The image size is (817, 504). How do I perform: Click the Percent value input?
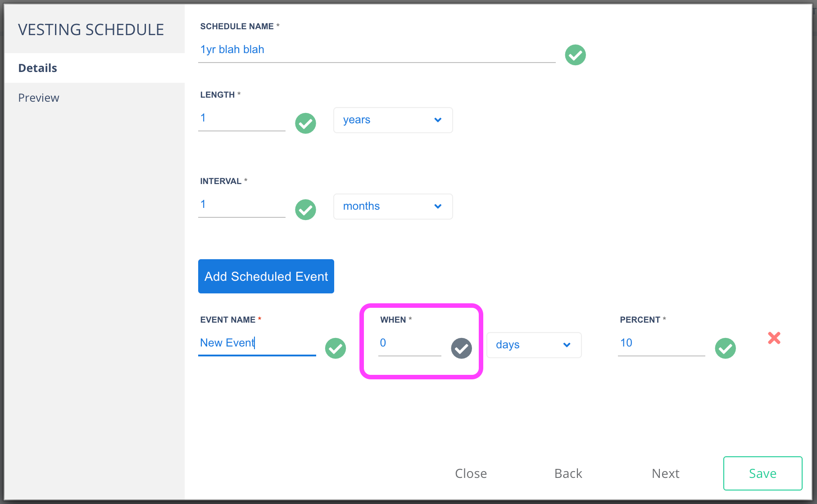coord(662,343)
